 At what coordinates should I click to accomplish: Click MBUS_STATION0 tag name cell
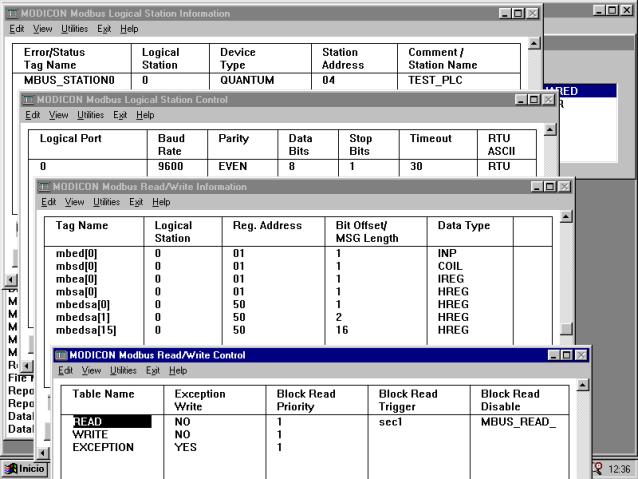coord(69,80)
